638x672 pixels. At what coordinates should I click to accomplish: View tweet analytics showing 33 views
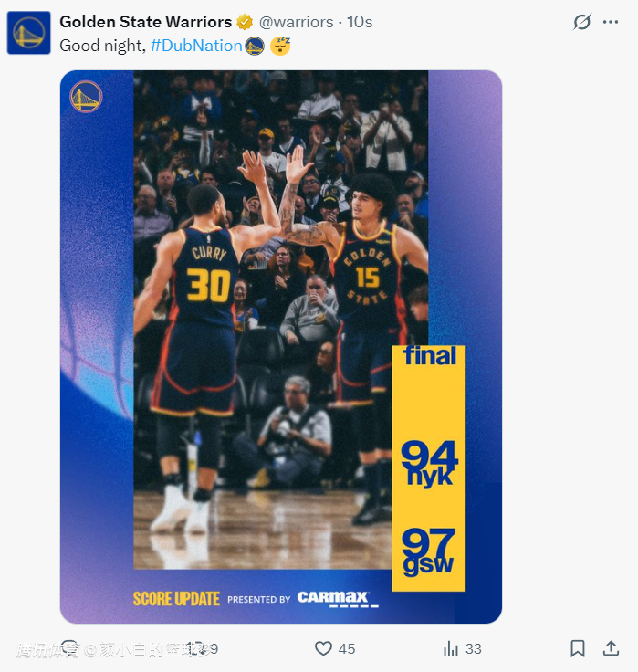[463, 648]
